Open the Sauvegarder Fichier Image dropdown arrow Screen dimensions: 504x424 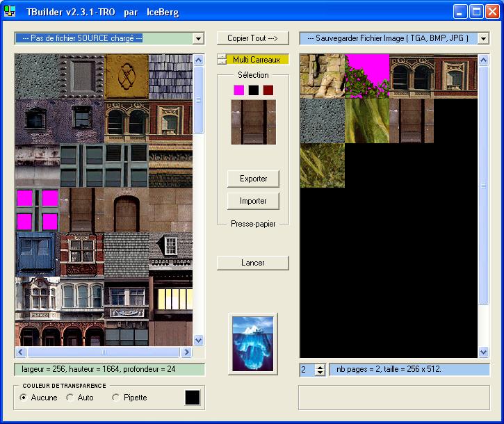(x=483, y=38)
